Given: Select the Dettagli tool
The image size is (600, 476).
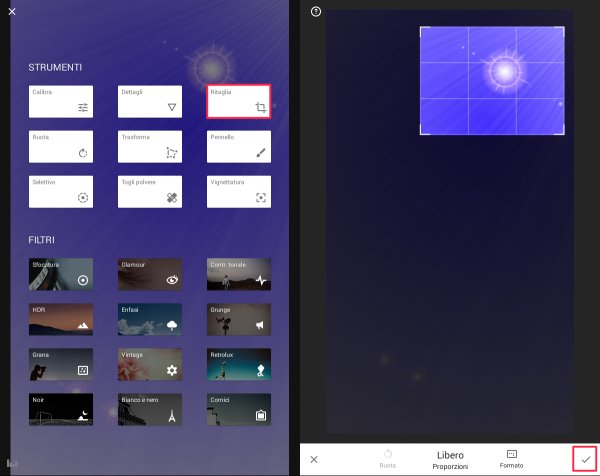Looking at the screenshot, I should coord(150,101).
